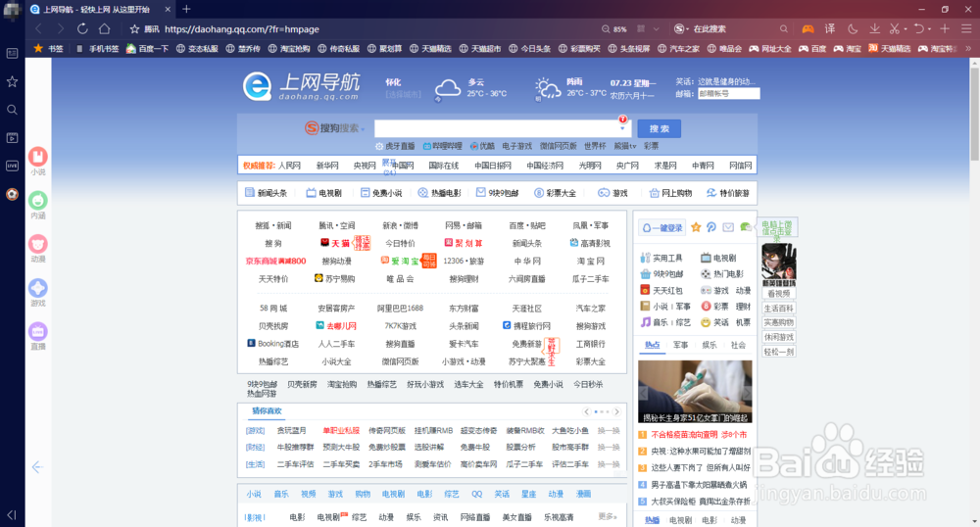The height and width of the screenshot is (527, 980).
Task: Switch to the 社会 news tab
Action: [x=738, y=345]
